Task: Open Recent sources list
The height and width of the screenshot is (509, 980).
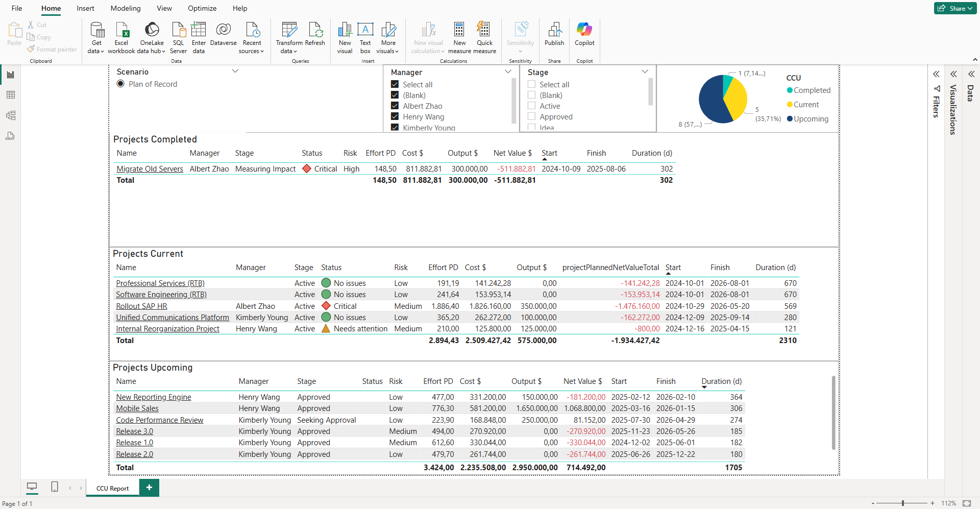Action: click(252, 37)
